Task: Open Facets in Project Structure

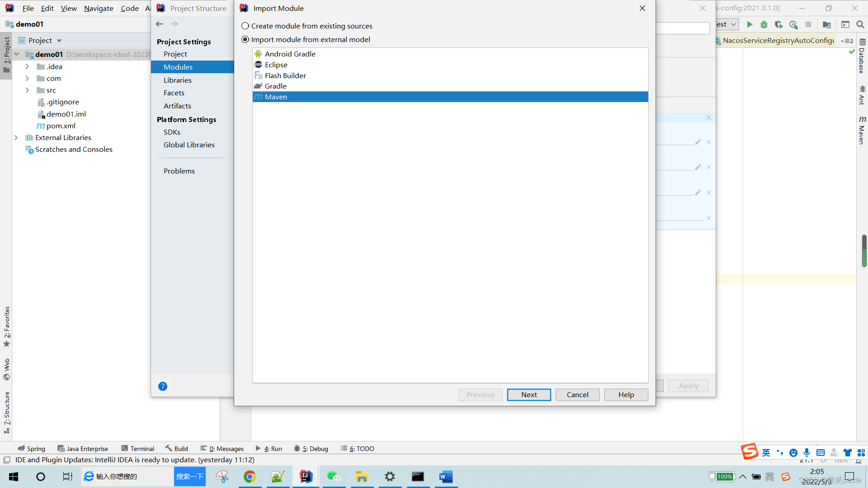Action: coord(174,93)
